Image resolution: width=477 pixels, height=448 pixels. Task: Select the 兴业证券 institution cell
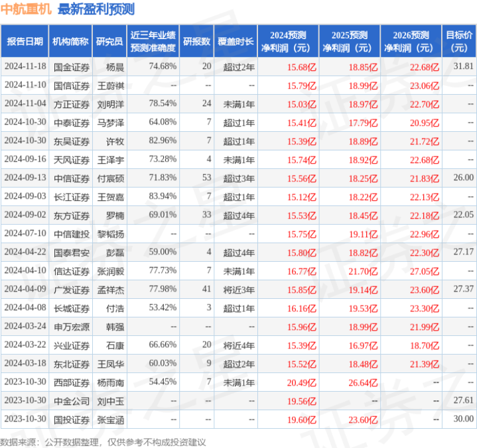(x=72, y=345)
